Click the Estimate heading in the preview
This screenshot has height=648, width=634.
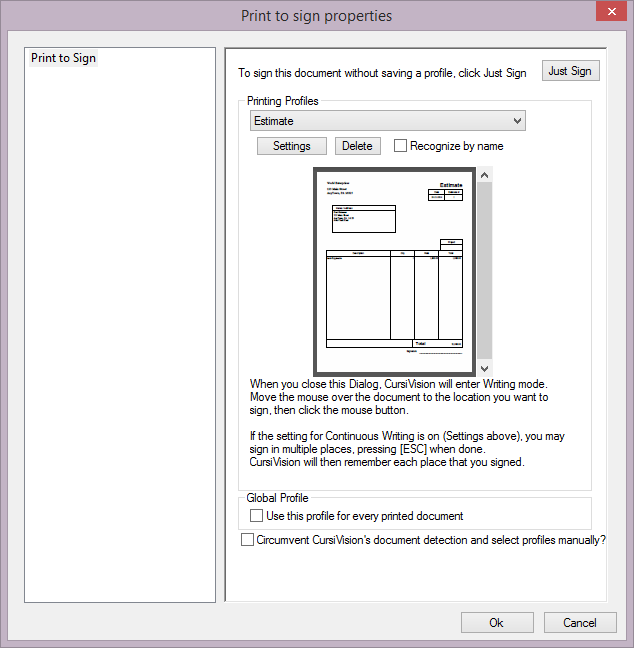tap(451, 185)
